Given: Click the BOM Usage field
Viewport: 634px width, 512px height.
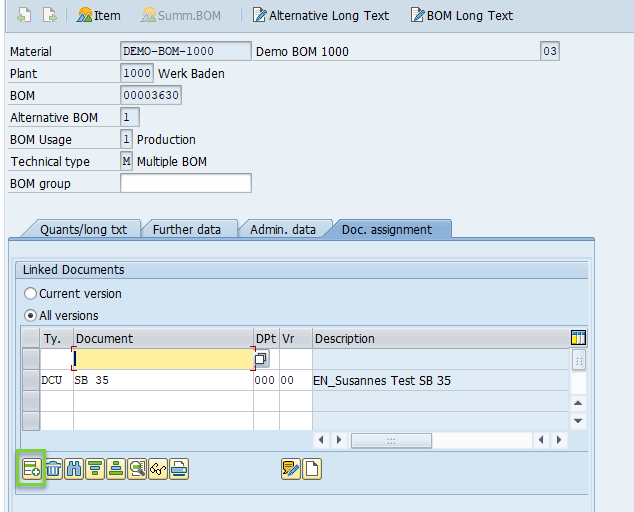Looking at the screenshot, I should click(126, 139).
